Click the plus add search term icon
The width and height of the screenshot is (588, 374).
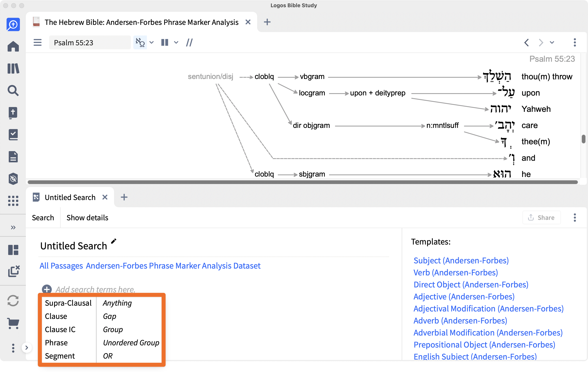(47, 289)
